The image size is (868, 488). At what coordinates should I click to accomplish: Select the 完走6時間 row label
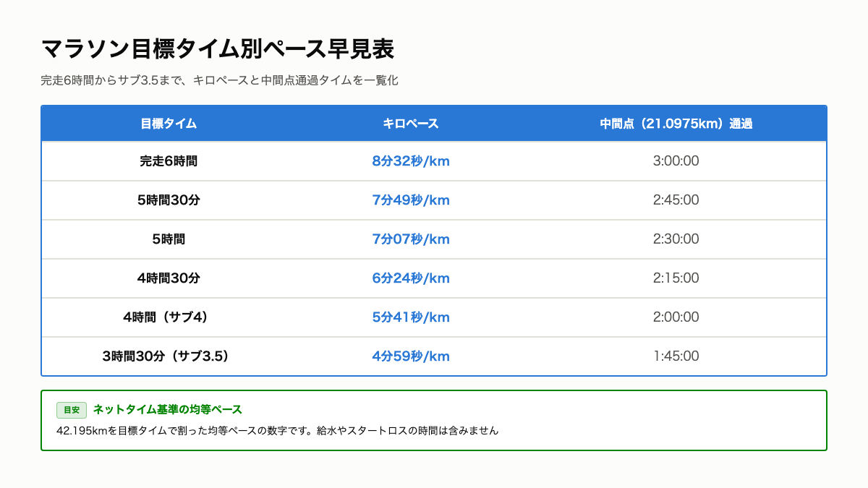(x=169, y=161)
